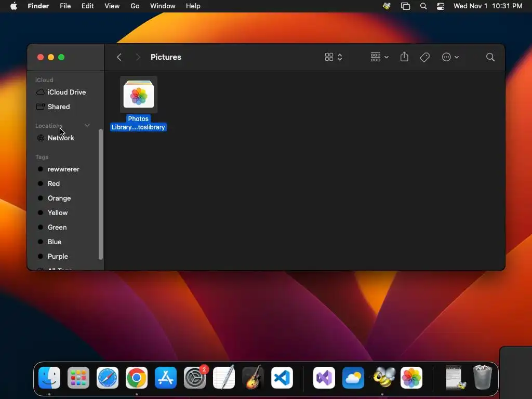Open the View menu

pos(112,6)
